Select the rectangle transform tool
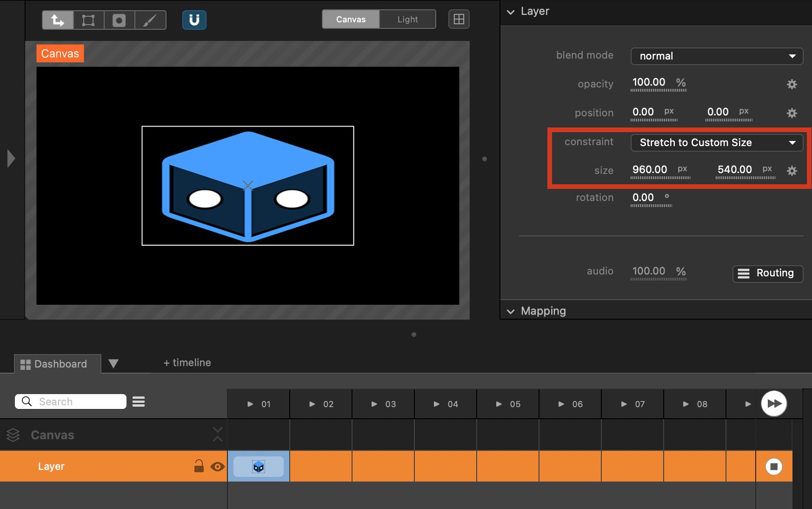Image resolution: width=812 pixels, height=509 pixels. click(x=88, y=20)
